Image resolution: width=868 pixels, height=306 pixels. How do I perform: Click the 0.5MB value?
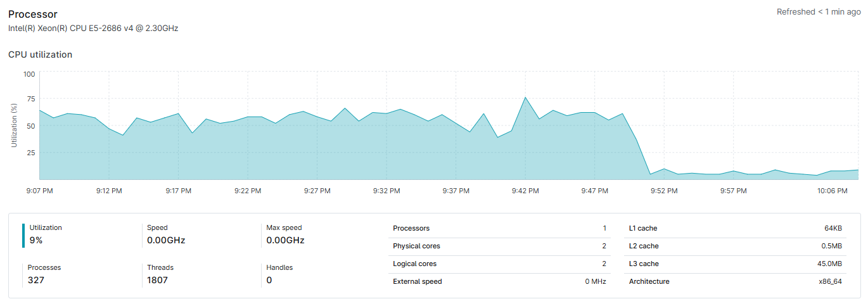(x=831, y=246)
